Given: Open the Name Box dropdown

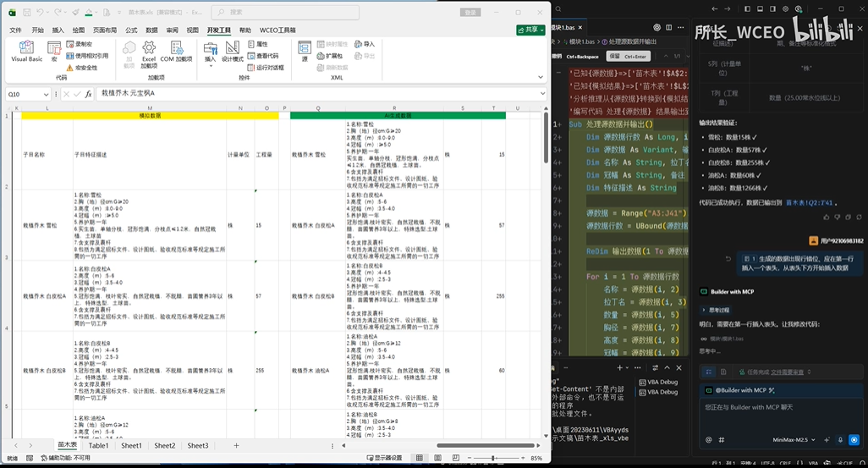Looking at the screenshot, I should coord(46,94).
